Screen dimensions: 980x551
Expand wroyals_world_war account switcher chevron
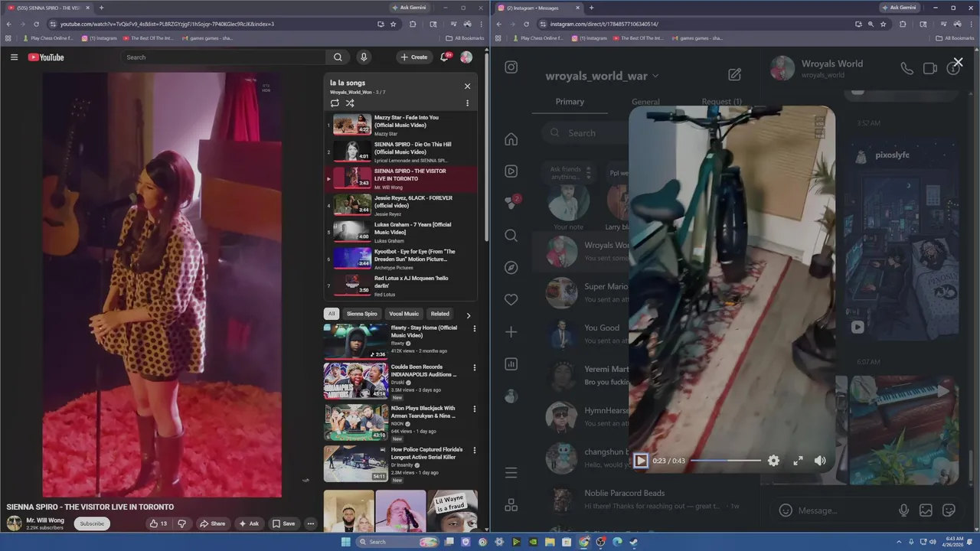pos(655,76)
